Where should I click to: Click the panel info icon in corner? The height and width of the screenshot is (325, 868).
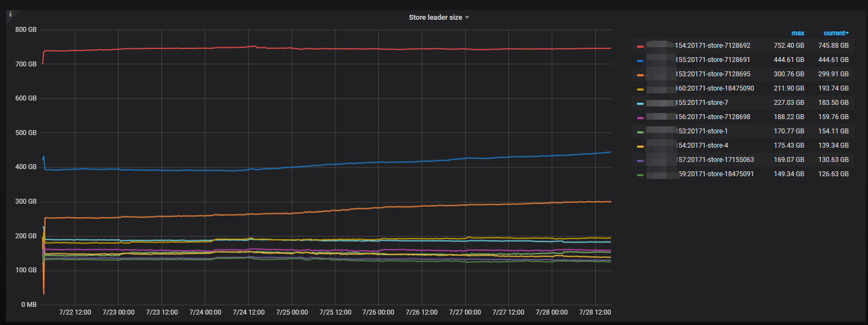10,14
